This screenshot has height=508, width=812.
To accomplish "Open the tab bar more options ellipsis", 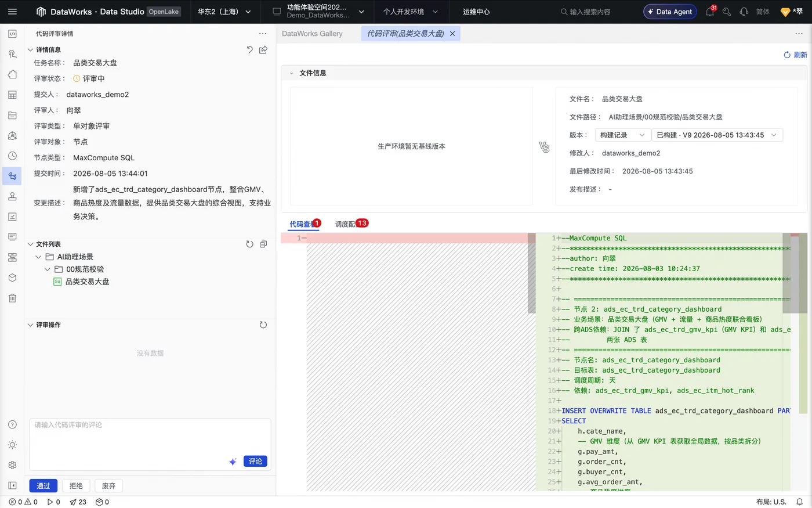I will (x=799, y=34).
